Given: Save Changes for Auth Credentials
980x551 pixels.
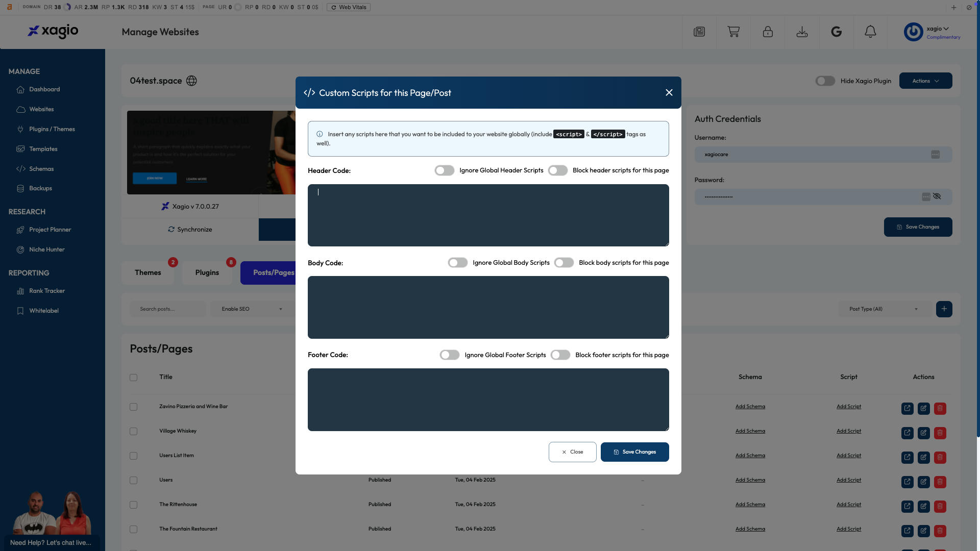Looking at the screenshot, I should [x=918, y=227].
